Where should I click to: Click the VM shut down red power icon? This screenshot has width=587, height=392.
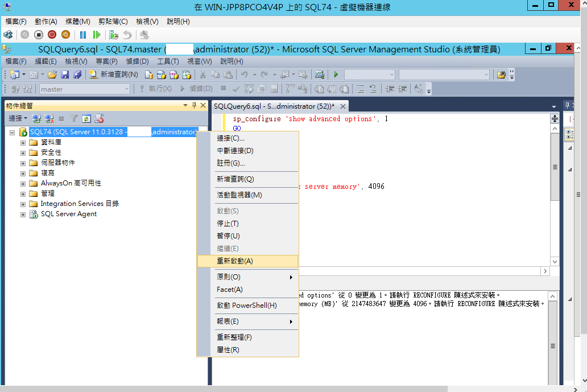coord(52,35)
